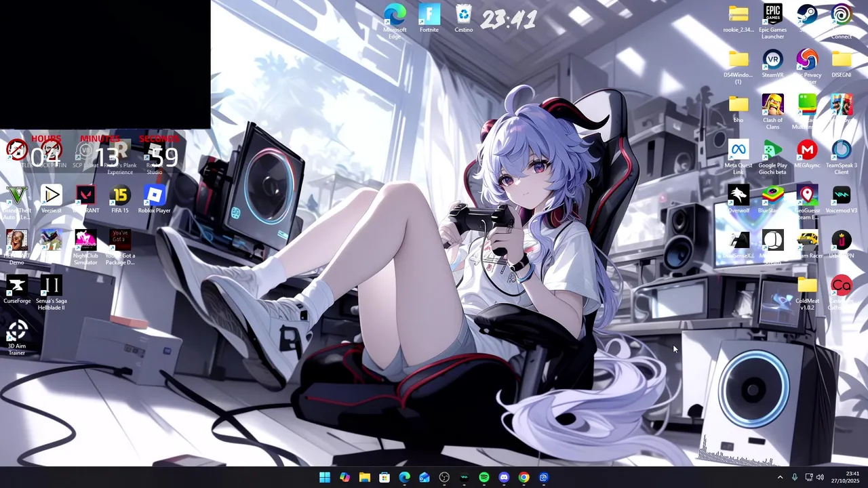The height and width of the screenshot is (488, 868).
Task: Open the CurseForge shortcut
Action: coord(17,290)
